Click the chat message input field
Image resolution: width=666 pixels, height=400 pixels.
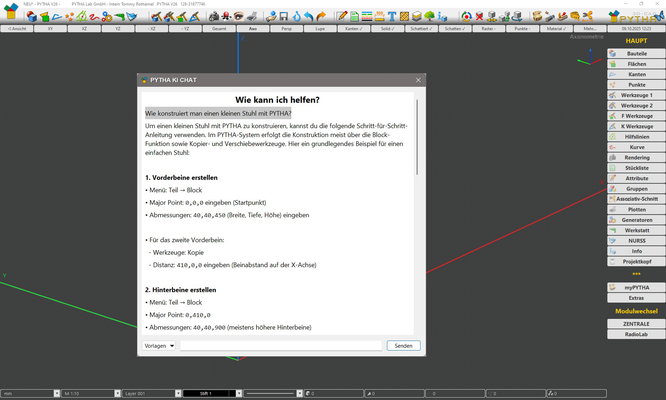click(281, 346)
